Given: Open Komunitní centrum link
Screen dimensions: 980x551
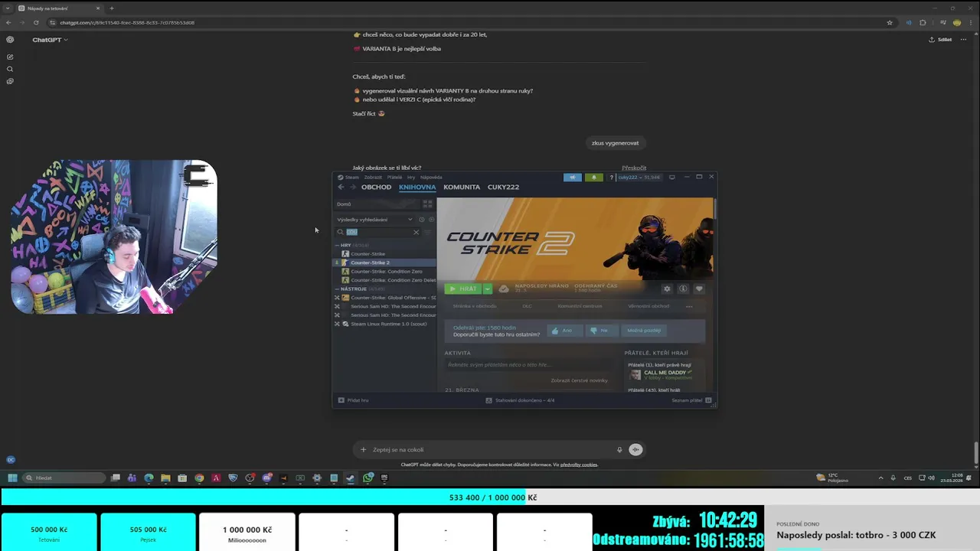Looking at the screenshot, I should point(580,306).
